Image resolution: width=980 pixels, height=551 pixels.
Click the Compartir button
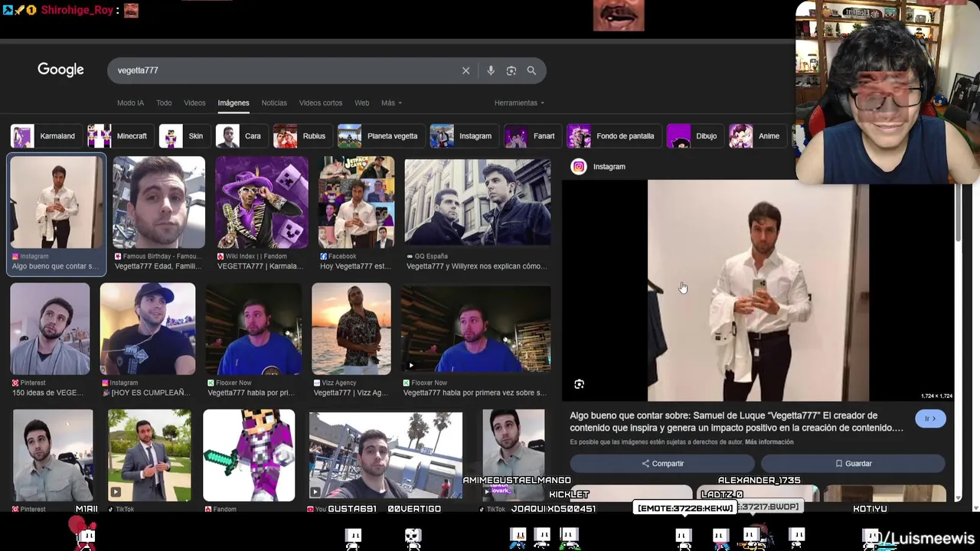[x=662, y=464]
